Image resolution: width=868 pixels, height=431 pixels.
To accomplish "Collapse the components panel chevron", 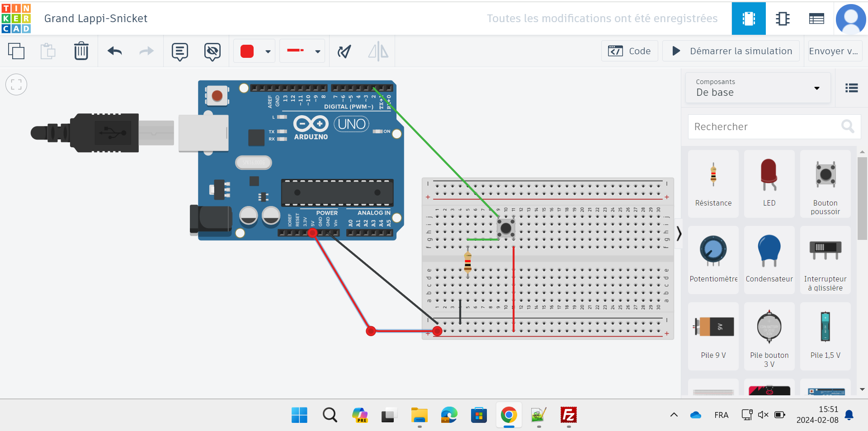I will [x=679, y=234].
